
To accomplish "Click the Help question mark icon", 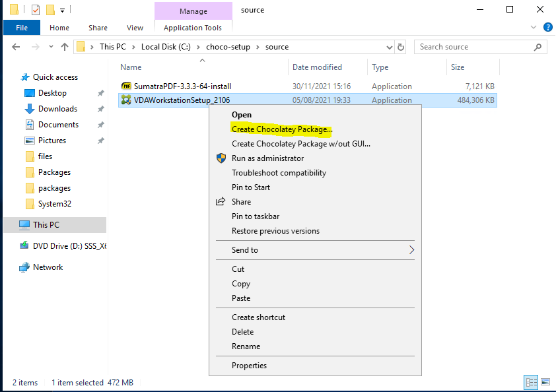I will point(547,27).
